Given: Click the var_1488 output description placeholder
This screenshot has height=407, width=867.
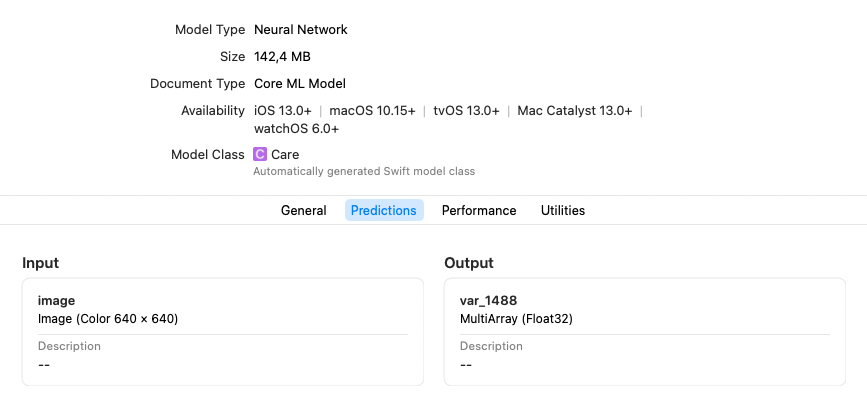Looking at the screenshot, I should (466, 365).
